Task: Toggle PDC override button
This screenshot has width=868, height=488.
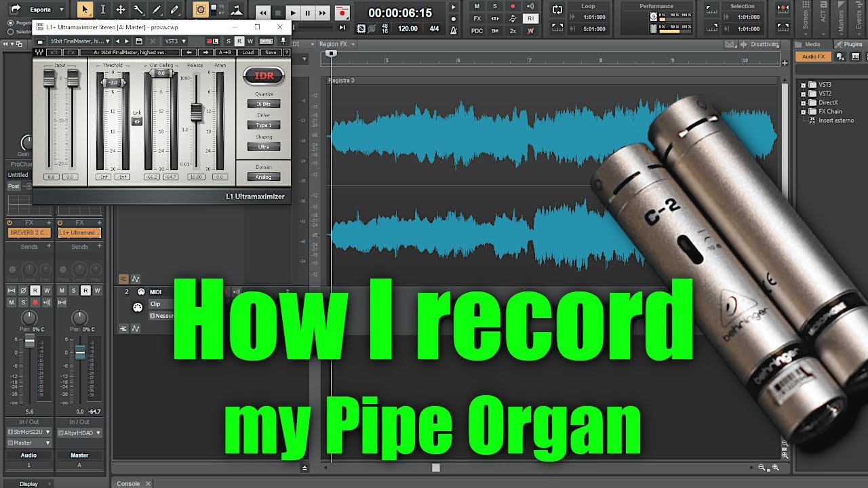Action: coord(477,30)
